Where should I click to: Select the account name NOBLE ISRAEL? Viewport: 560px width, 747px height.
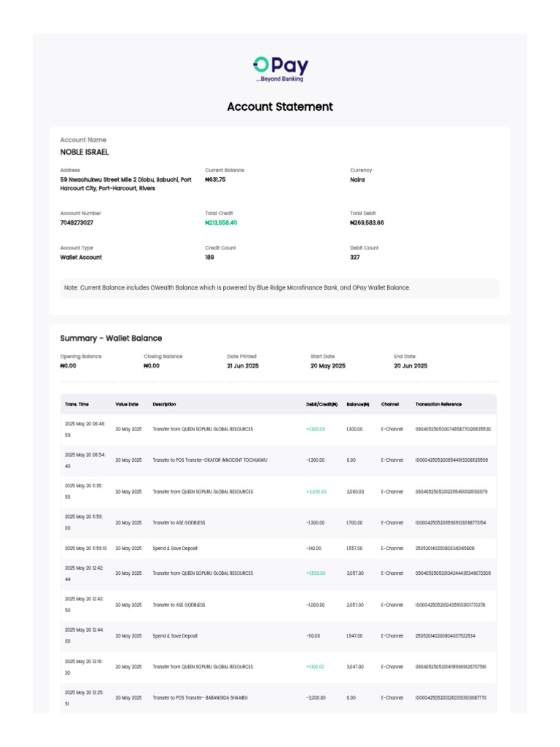(85, 152)
